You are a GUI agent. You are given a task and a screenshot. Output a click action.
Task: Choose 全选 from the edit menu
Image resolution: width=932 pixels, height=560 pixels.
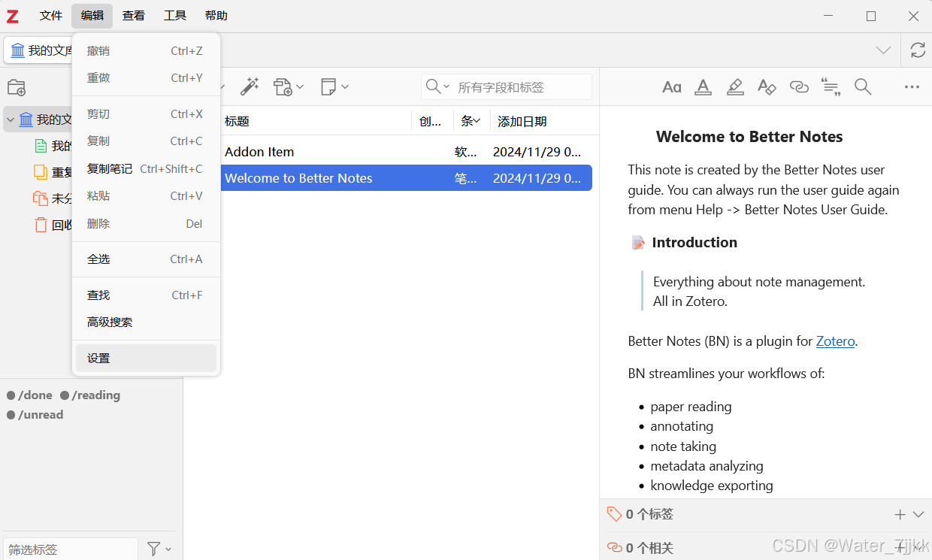(146, 259)
